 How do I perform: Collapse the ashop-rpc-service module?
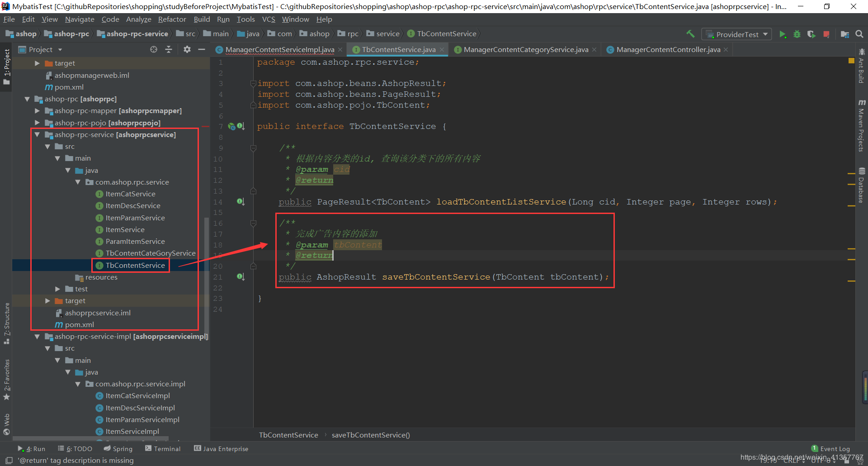click(37, 134)
